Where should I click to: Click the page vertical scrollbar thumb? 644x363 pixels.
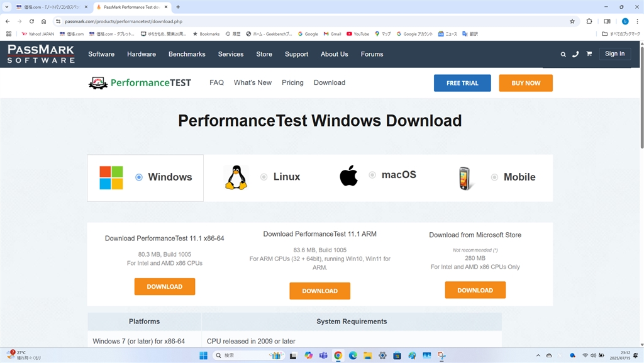pyautogui.click(x=641, y=98)
